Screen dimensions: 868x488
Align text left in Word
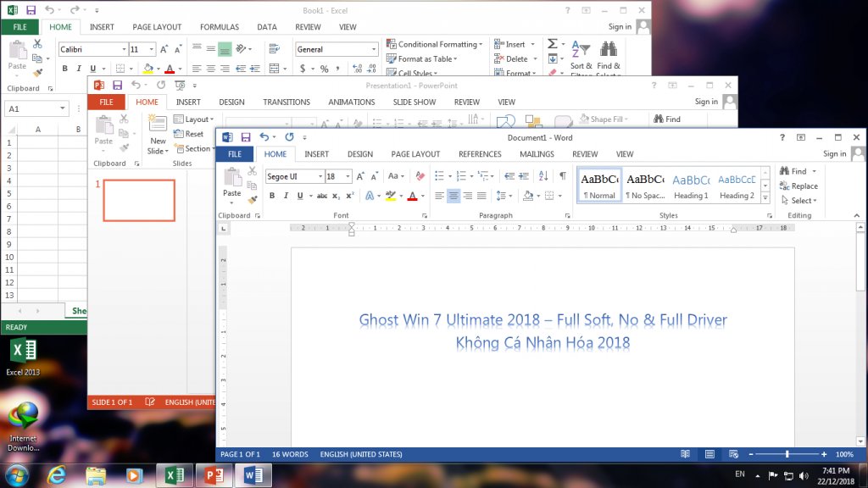pos(440,196)
